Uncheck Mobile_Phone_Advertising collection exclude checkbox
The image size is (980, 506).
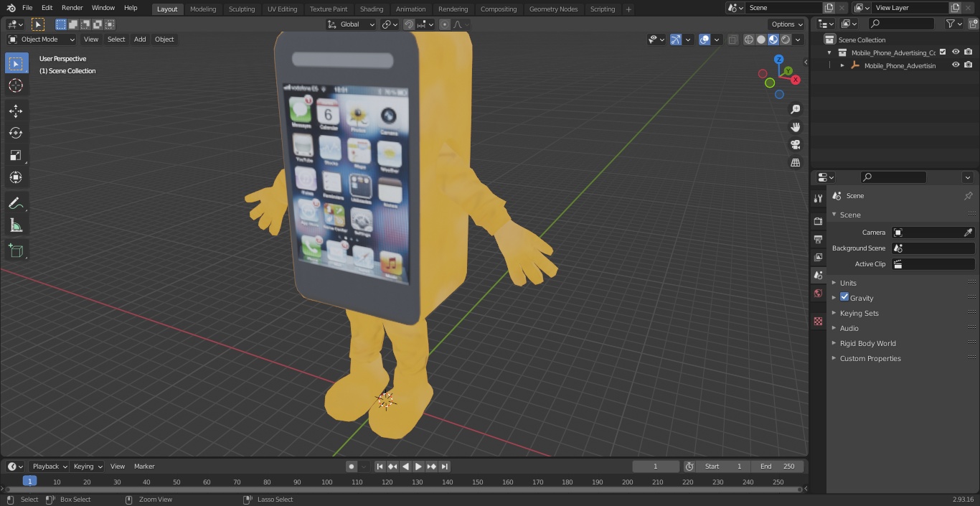943,52
